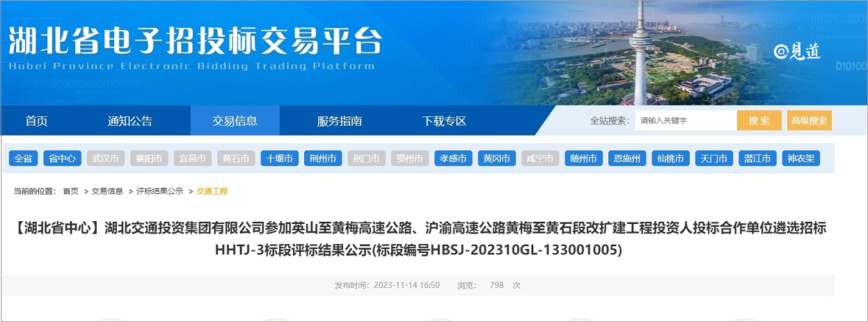The width and height of the screenshot is (868, 322).
Task: Select the 黄冈市 city filter
Action: tap(497, 159)
